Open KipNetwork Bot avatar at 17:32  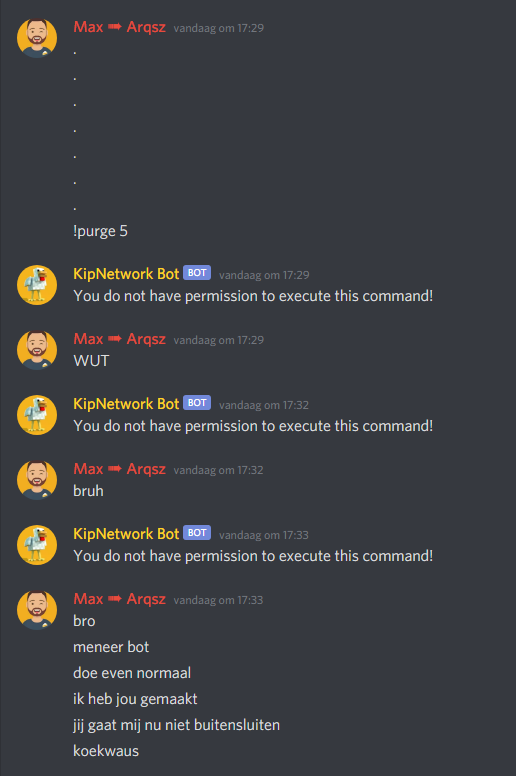(x=37, y=415)
